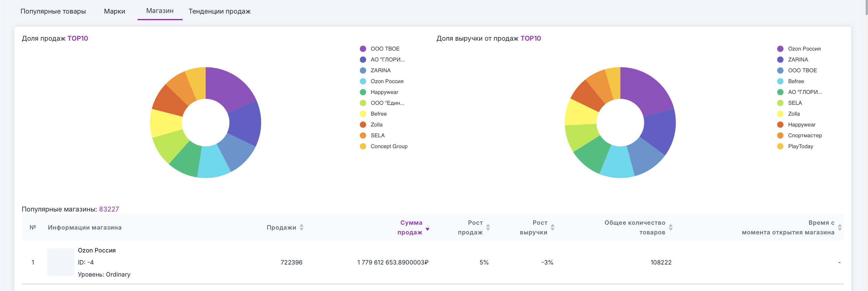Open the Популярные товары tab
Image resolution: width=868 pixels, height=291 pixels.
coord(53,11)
